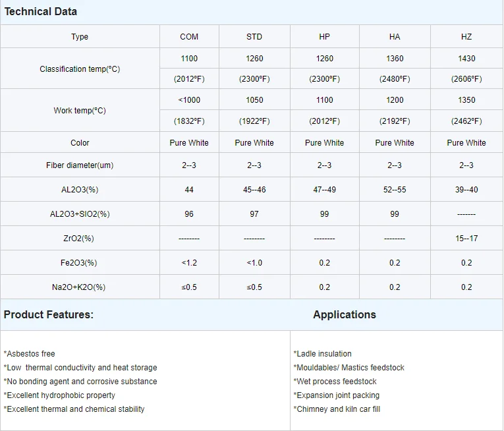Select the Asbestos free feature text
Image resolution: width=504 pixels, height=431 pixels.
point(30,354)
